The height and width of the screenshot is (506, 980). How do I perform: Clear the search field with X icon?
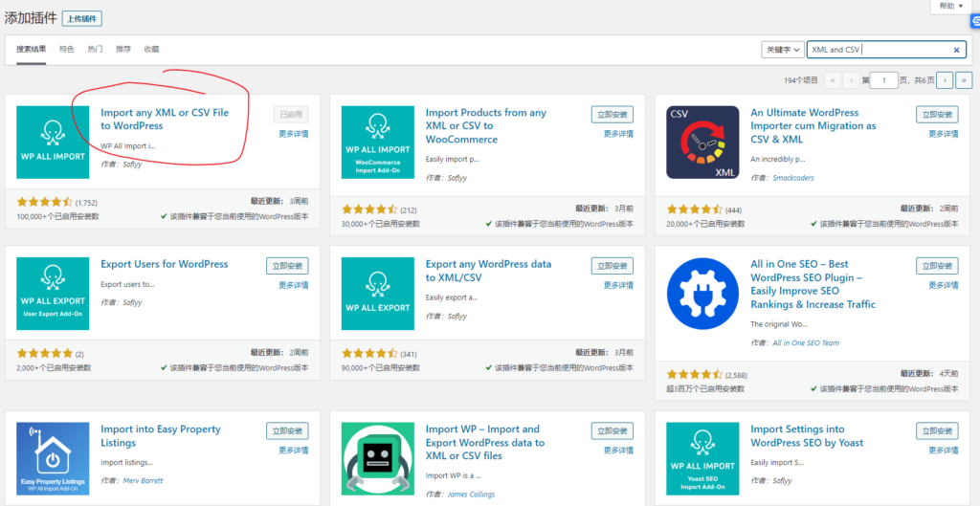point(956,50)
